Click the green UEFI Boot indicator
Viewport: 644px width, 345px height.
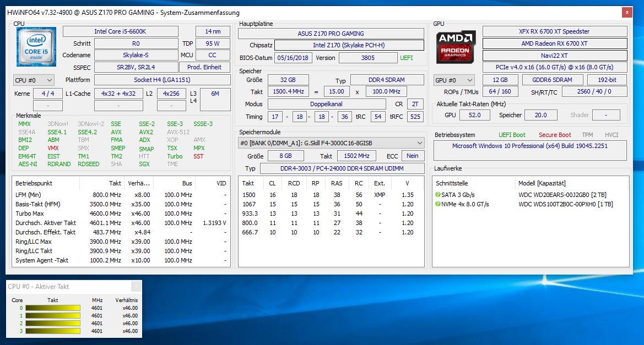coord(511,134)
